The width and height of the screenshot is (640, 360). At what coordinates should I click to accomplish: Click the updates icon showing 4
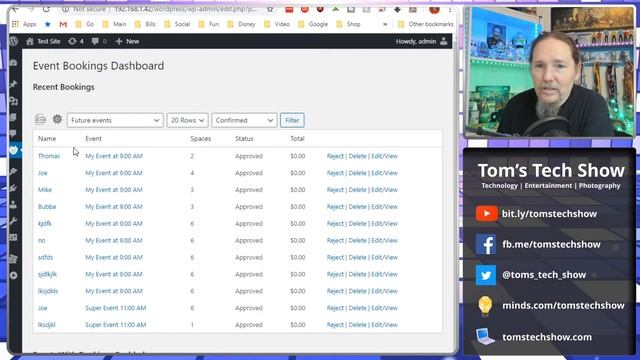point(76,41)
